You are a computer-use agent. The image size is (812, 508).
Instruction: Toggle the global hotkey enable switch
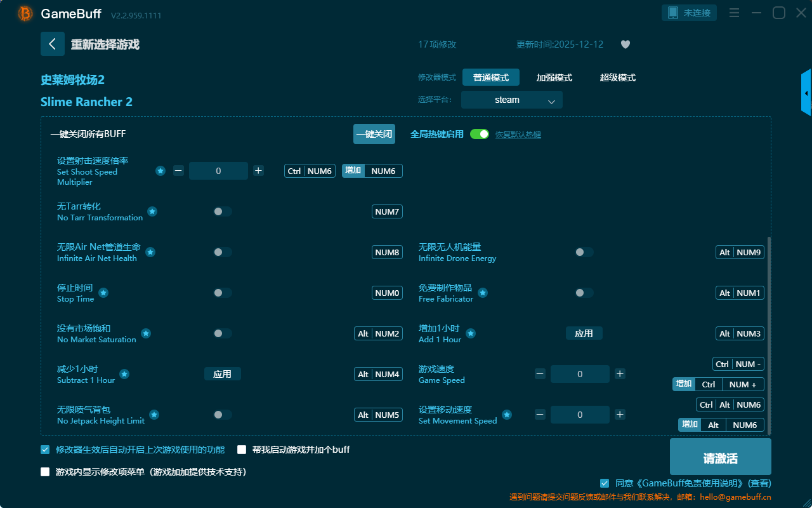click(480, 134)
